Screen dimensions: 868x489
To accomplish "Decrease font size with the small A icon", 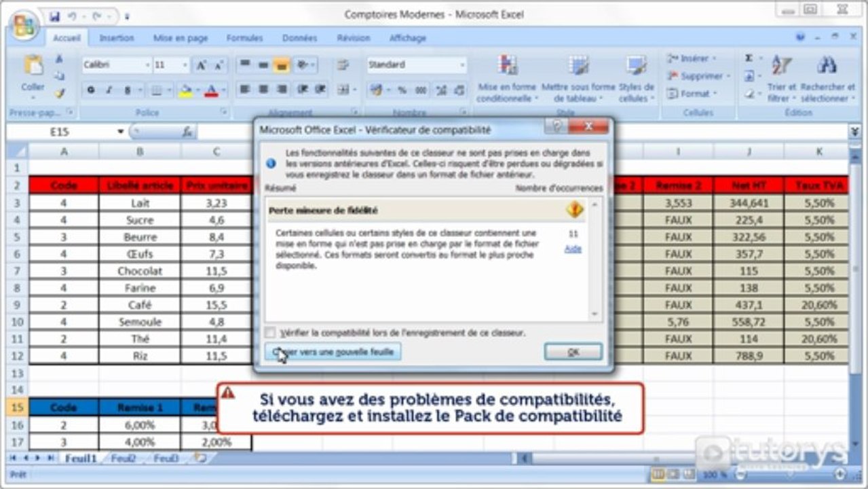I will point(218,65).
